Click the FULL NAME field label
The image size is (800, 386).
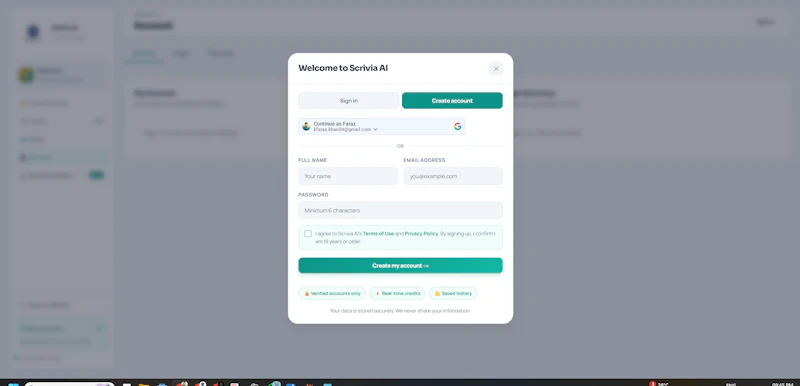[313, 160]
